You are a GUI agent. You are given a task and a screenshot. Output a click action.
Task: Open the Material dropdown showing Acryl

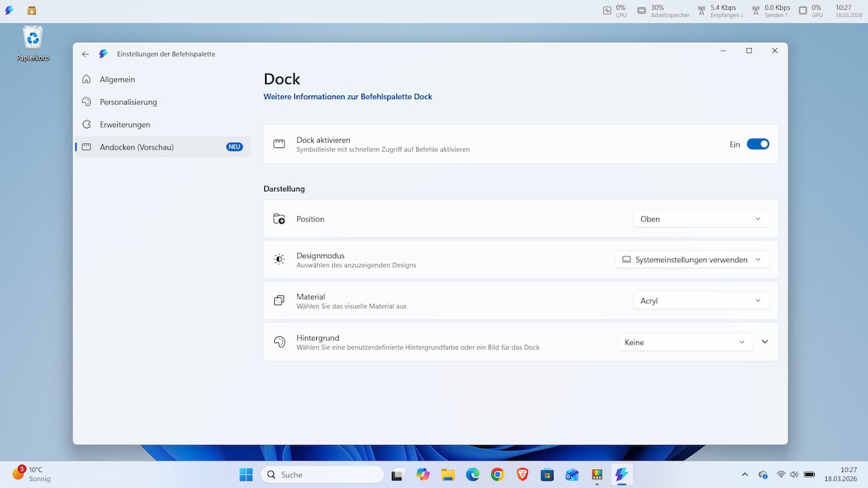pyautogui.click(x=701, y=300)
